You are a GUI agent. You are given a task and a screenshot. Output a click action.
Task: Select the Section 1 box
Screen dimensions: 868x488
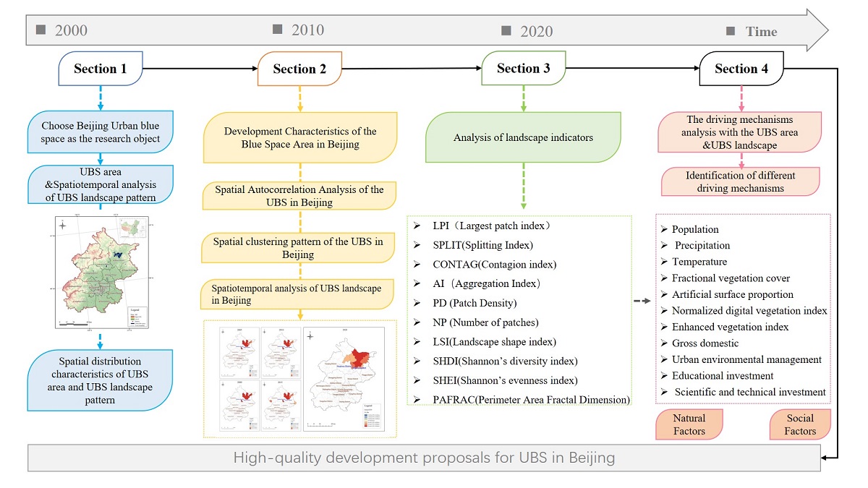pos(100,69)
